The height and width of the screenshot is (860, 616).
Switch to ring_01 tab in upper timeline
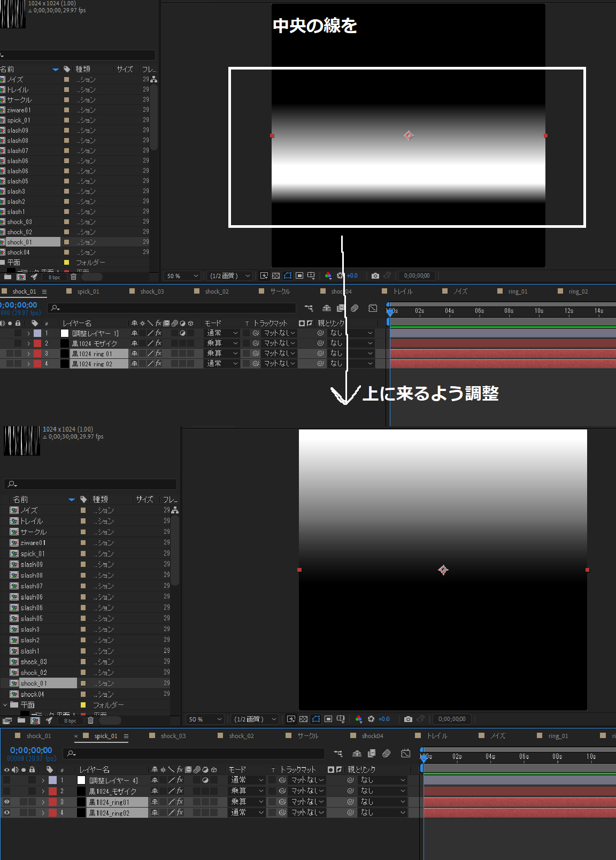point(518,291)
